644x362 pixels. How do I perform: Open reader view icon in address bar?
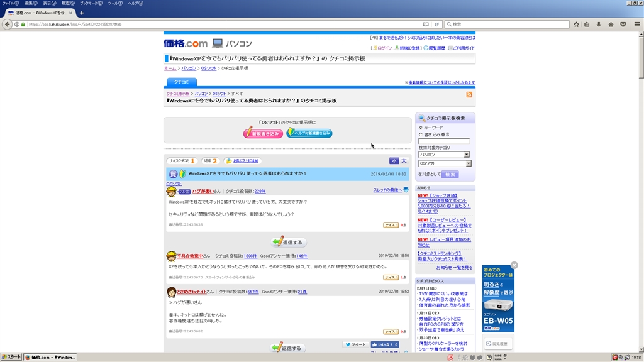click(x=426, y=25)
